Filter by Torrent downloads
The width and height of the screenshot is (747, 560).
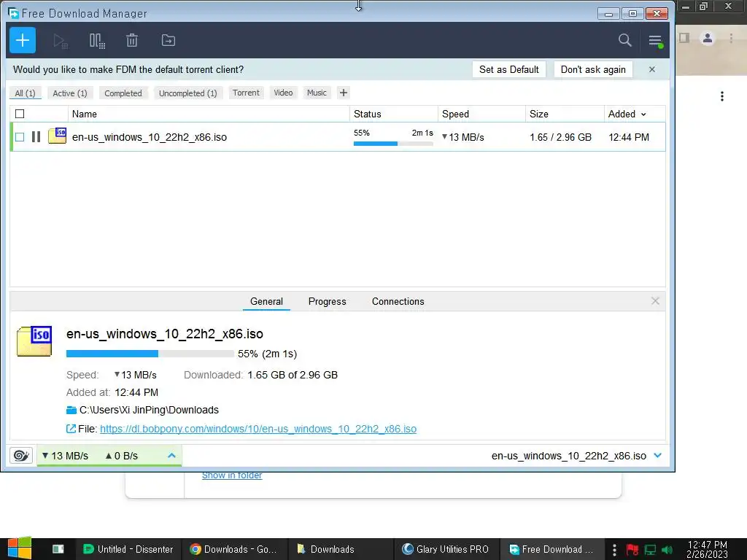click(246, 93)
